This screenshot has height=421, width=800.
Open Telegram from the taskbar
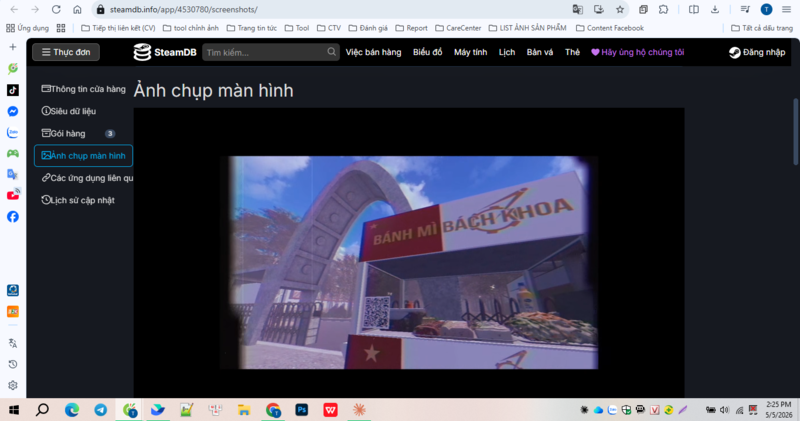(101, 410)
